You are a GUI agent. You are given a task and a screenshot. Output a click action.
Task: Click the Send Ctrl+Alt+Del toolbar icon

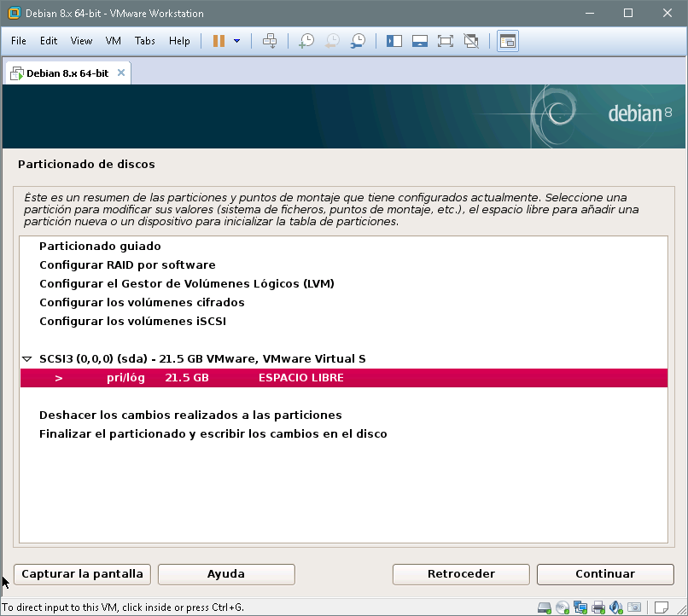tap(270, 41)
